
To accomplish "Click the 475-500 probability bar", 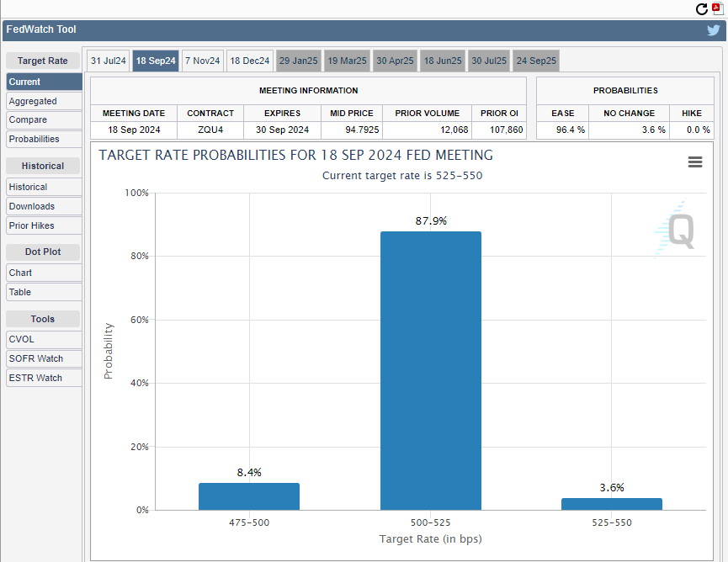I will click(249, 496).
